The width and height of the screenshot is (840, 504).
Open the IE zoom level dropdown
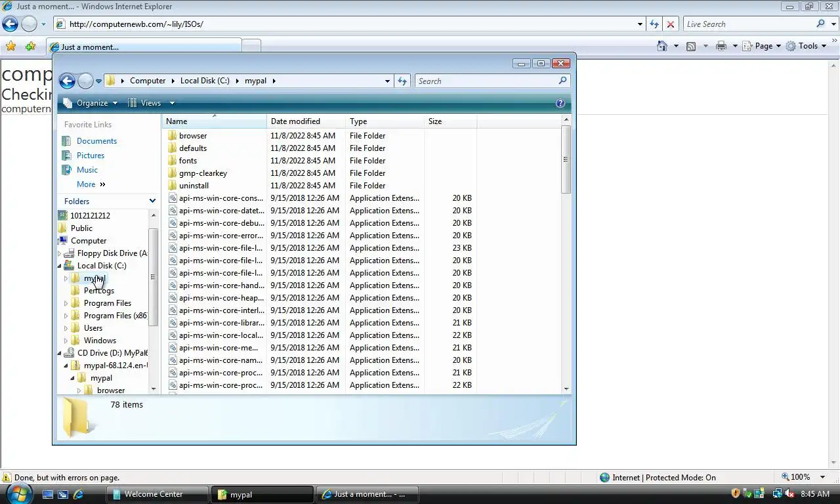824,478
